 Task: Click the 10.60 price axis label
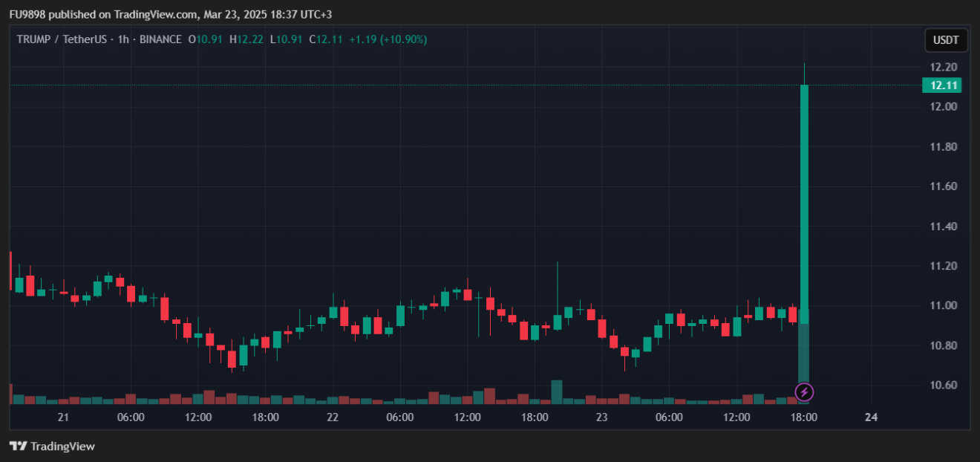pyautogui.click(x=941, y=385)
